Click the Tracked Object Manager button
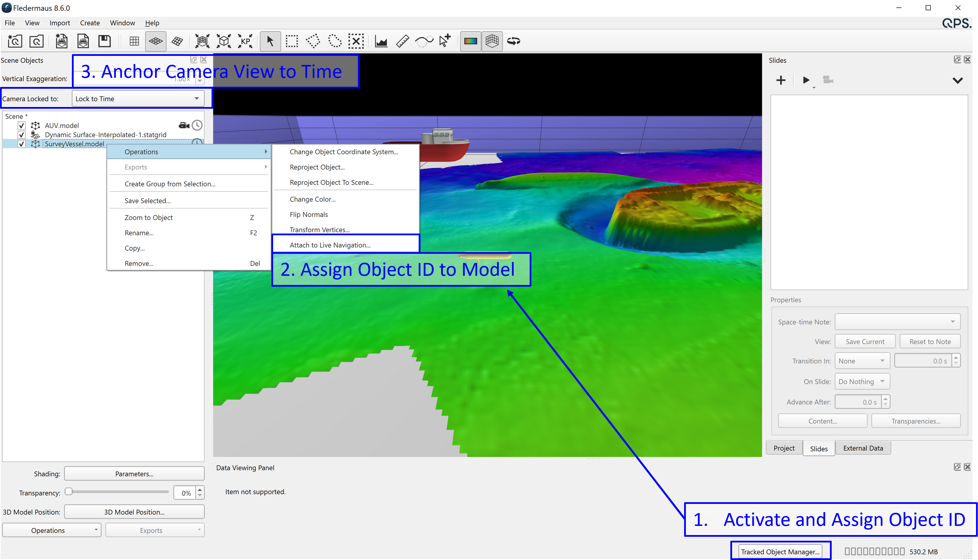 (x=780, y=552)
